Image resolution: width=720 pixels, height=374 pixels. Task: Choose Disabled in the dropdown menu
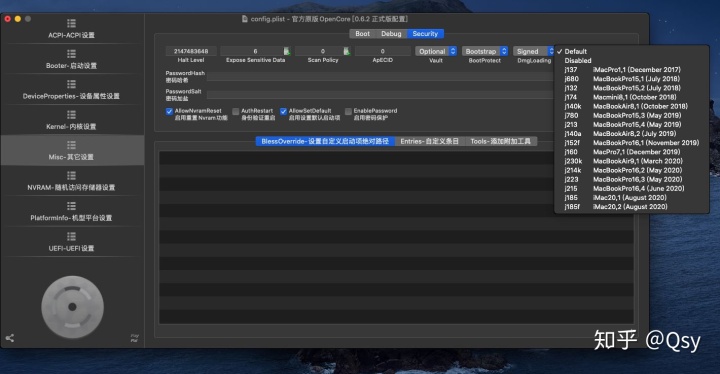click(631, 61)
